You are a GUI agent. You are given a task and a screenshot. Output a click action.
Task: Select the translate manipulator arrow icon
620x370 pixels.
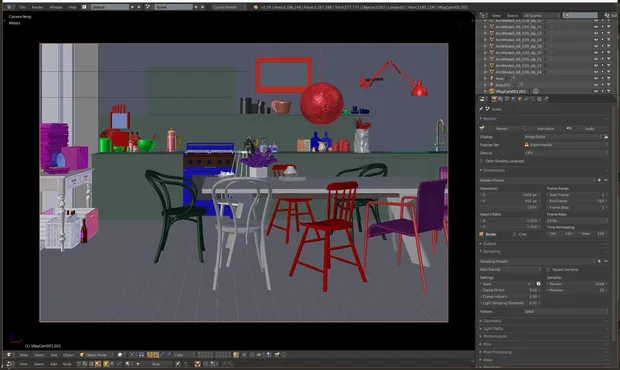pos(156,355)
